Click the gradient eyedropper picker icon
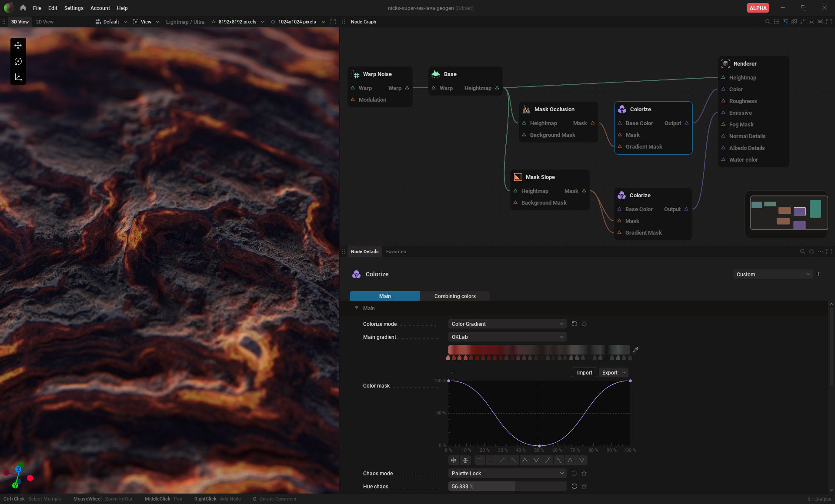This screenshot has height=504, width=835. click(636, 350)
